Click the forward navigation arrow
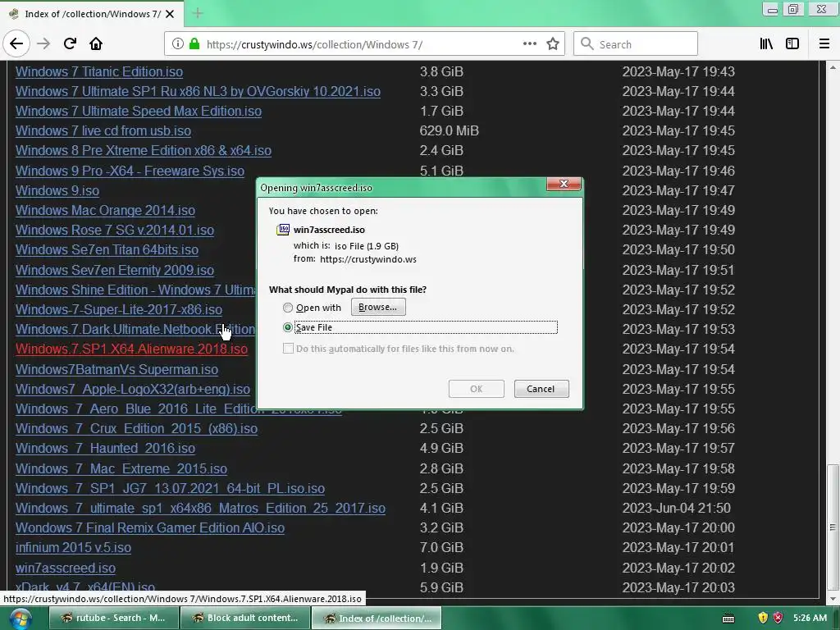This screenshot has height=630, width=840. coord(43,44)
